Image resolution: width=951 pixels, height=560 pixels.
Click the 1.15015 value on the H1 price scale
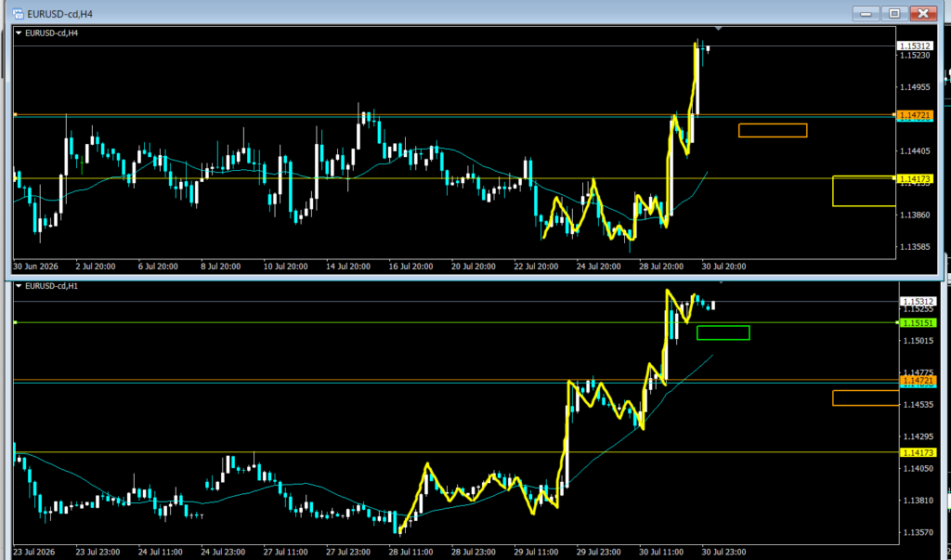click(918, 341)
